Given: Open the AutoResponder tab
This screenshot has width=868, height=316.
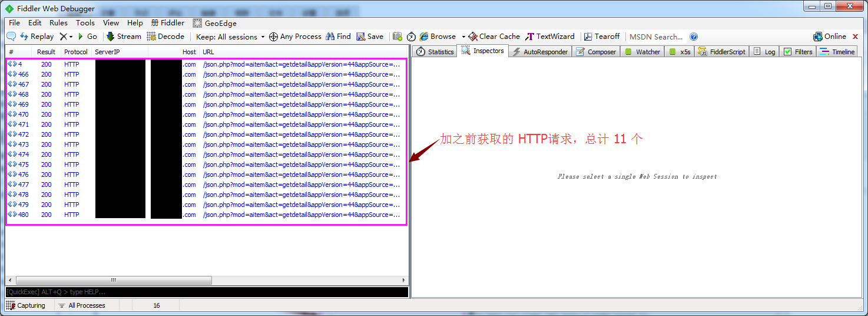Looking at the screenshot, I should (x=540, y=52).
